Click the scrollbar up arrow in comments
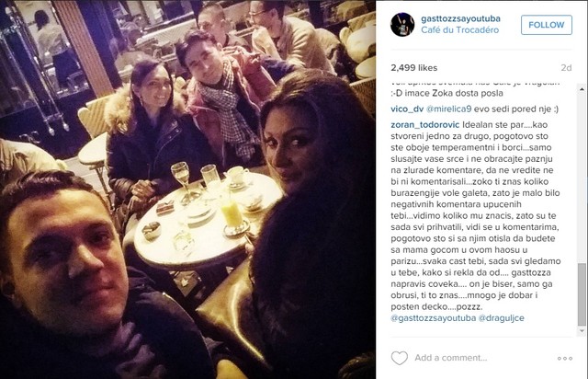588x379 pixels. [x=582, y=89]
